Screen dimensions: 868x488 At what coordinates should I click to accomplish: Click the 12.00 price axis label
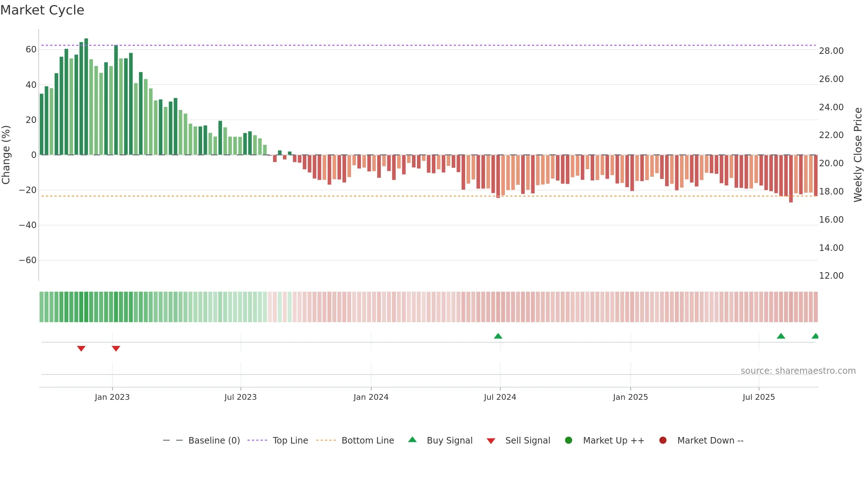point(831,276)
